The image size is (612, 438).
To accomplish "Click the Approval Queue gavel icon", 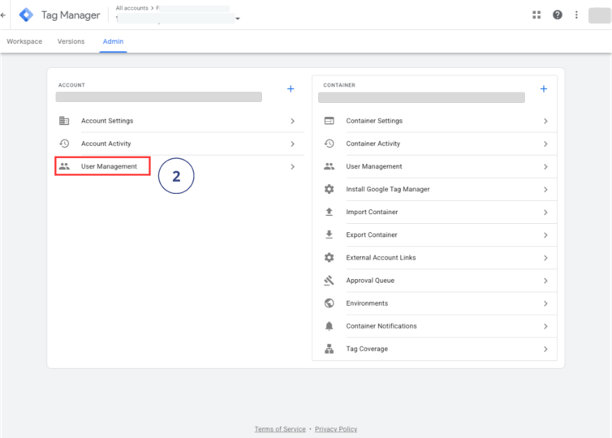I will pyautogui.click(x=329, y=280).
